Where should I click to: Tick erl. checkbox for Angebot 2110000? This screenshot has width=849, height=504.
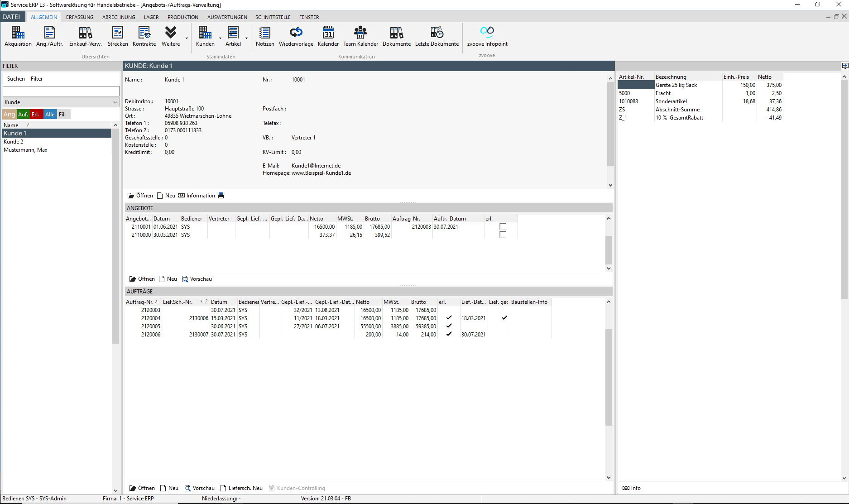click(503, 235)
